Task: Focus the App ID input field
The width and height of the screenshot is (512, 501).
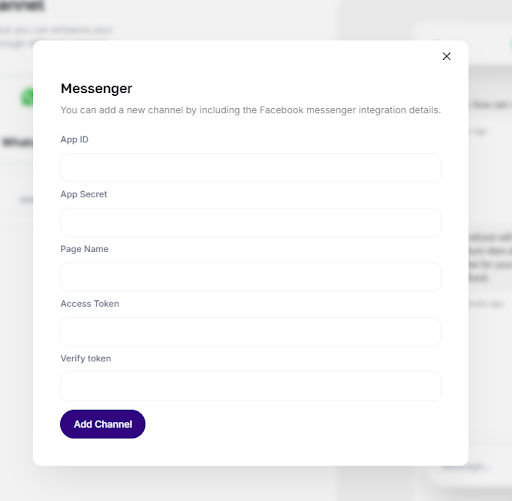Action: 251,168
